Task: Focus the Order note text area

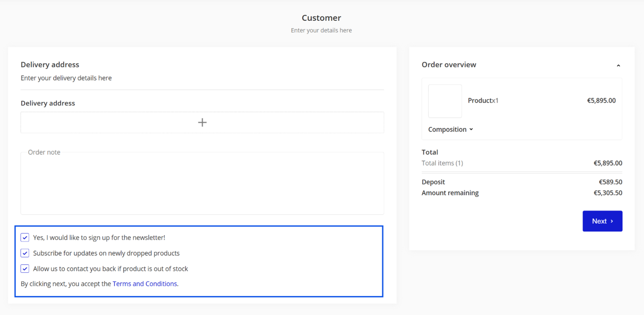Action: (x=202, y=183)
